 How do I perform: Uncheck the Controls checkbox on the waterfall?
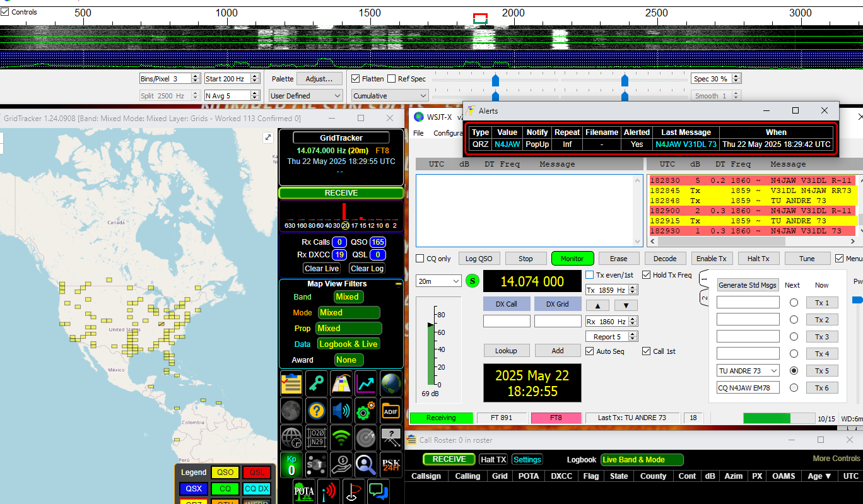[6, 11]
